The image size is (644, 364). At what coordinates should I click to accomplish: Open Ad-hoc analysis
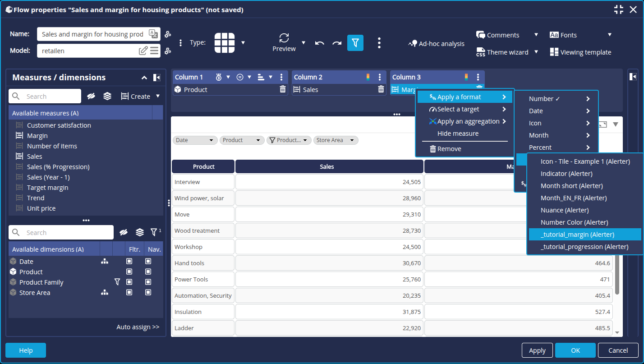pyautogui.click(x=436, y=44)
